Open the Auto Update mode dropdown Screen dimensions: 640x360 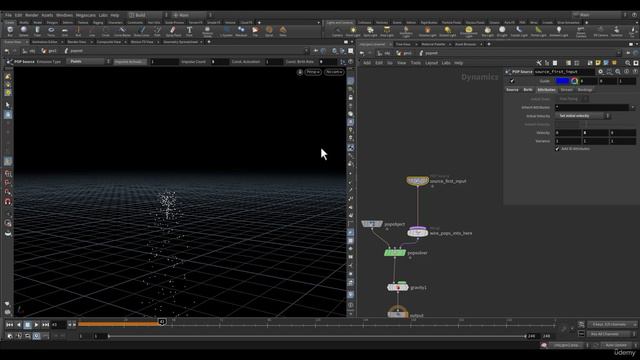(x=619, y=345)
